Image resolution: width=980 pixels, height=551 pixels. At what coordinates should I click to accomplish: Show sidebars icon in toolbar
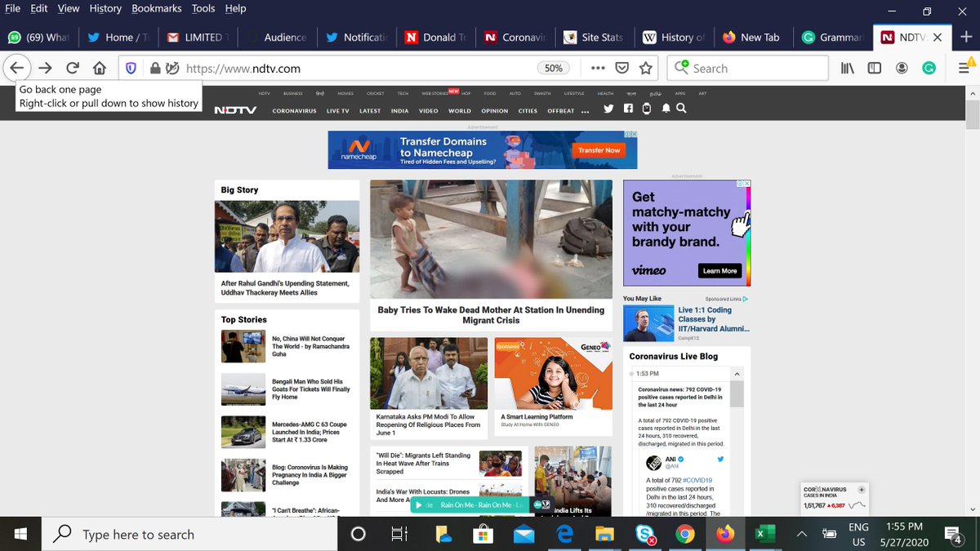pos(874,69)
